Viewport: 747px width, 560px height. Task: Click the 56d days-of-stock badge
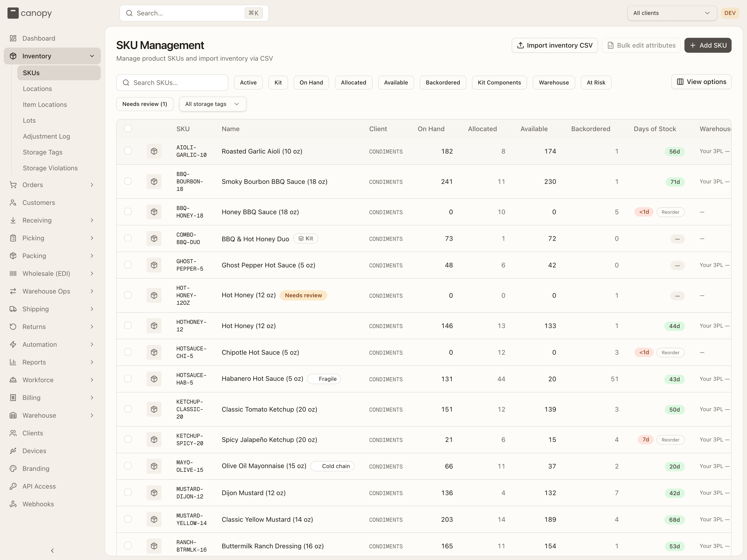pos(674,152)
